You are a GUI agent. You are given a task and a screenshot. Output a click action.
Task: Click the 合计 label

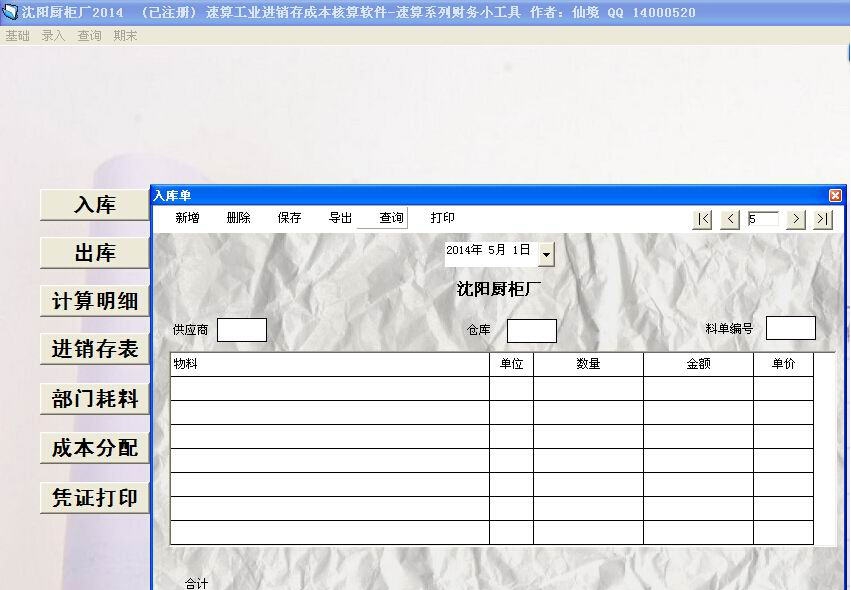click(x=196, y=583)
